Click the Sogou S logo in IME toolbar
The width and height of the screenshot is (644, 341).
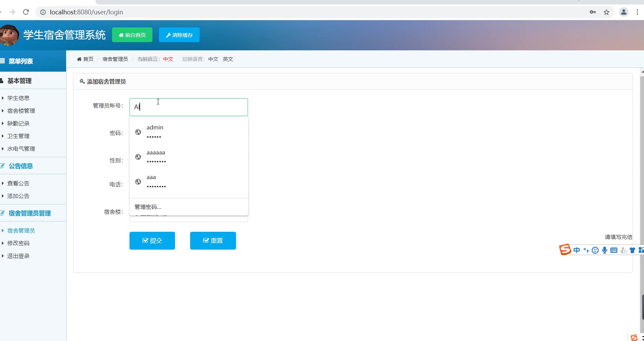[x=565, y=250]
